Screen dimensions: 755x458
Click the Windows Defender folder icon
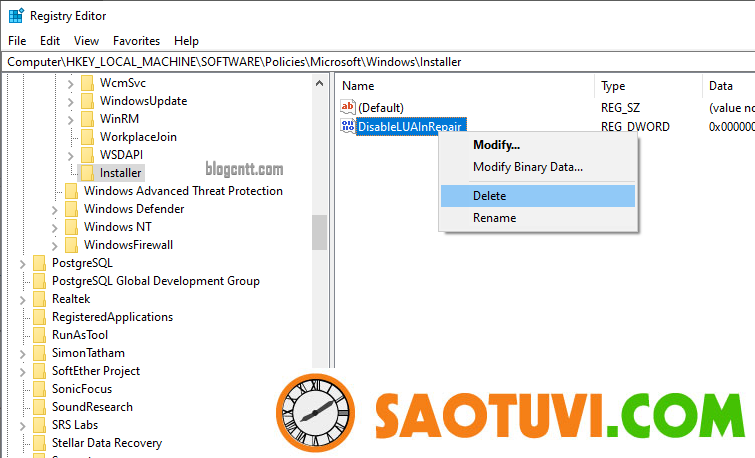[72, 209]
